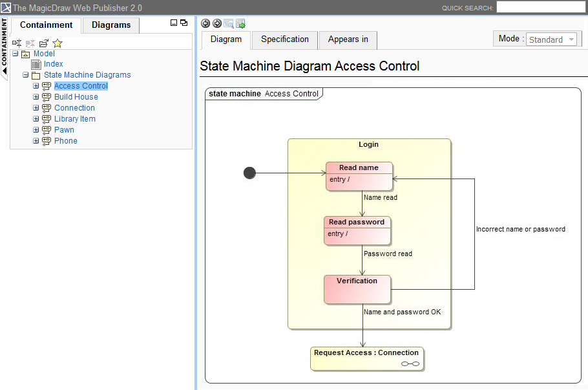Expand the Phone tree node
Viewport: 588px width, 390px height.
(36, 141)
